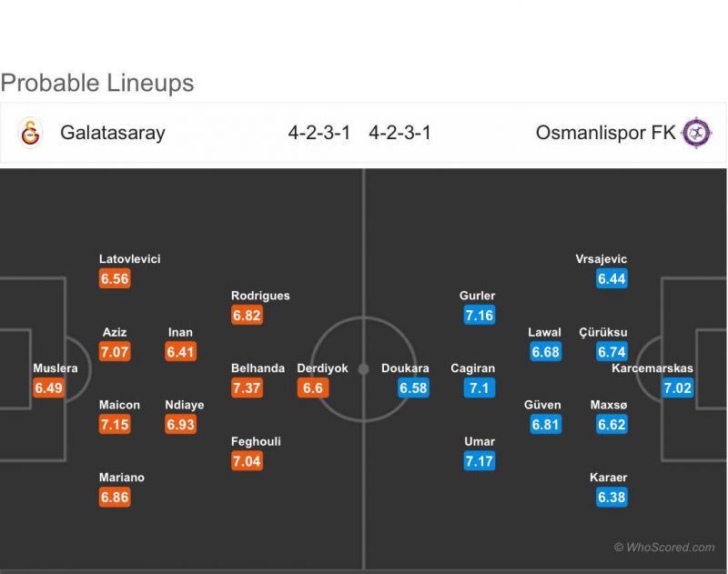Click the Karaer player name

point(608,478)
